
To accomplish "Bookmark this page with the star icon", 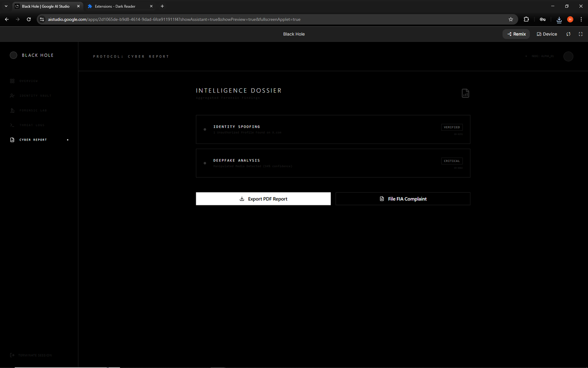I will click(x=510, y=19).
